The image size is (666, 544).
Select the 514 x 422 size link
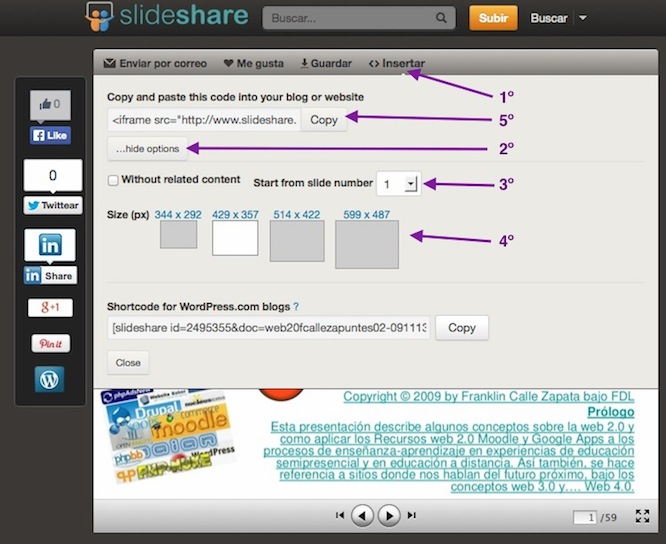(x=296, y=214)
